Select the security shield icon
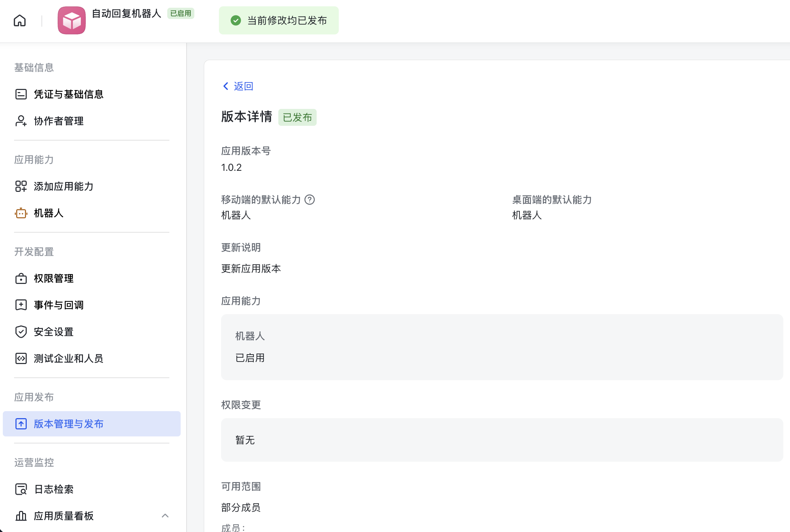Screen dimensions: 790x532 pos(21,332)
